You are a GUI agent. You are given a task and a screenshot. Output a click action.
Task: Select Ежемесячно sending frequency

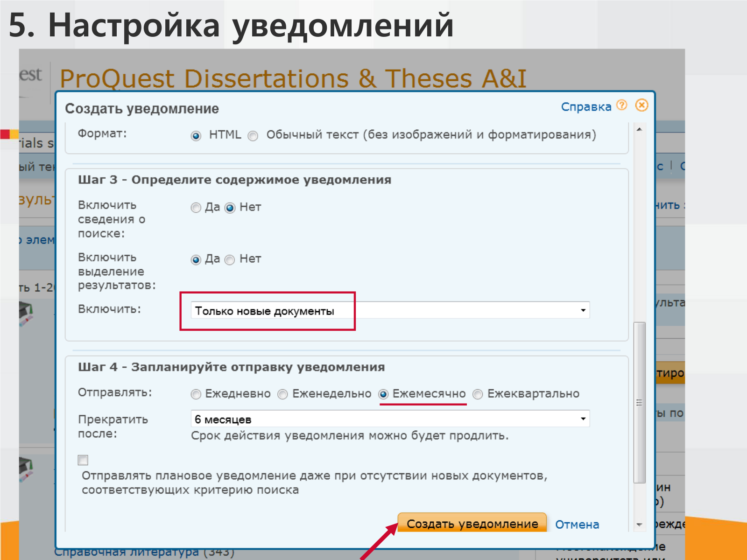[x=383, y=394]
